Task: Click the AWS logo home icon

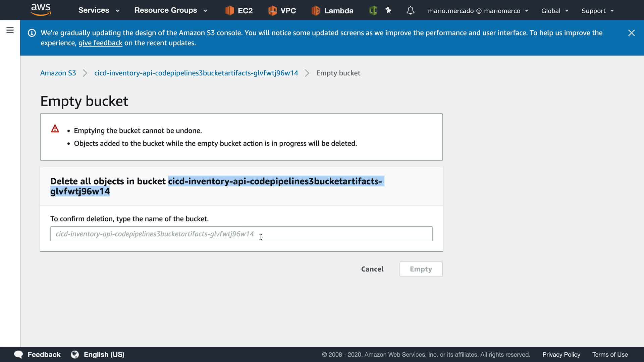Action: [x=41, y=10]
